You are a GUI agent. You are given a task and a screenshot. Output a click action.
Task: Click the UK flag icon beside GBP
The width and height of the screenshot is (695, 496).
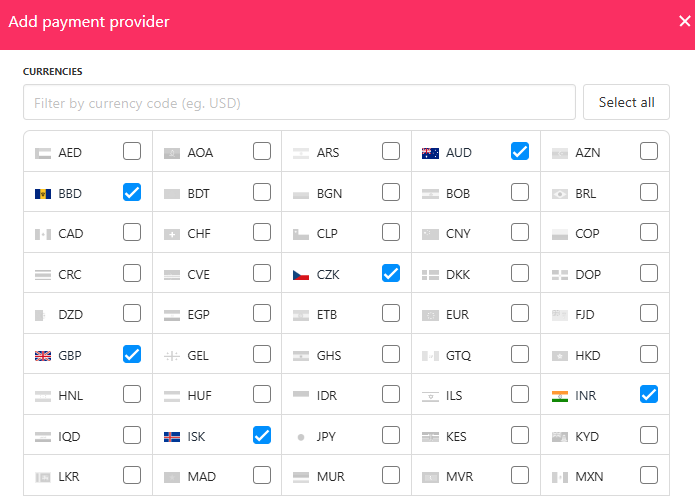pos(43,355)
